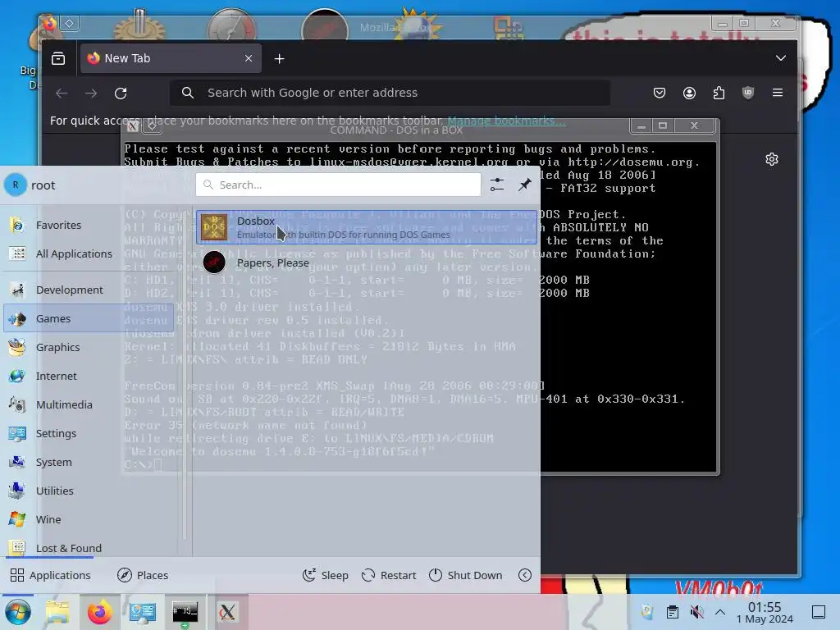Click Firefox address bar
This screenshot has height=630, width=840.
pyautogui.click(x=390, y=94)
